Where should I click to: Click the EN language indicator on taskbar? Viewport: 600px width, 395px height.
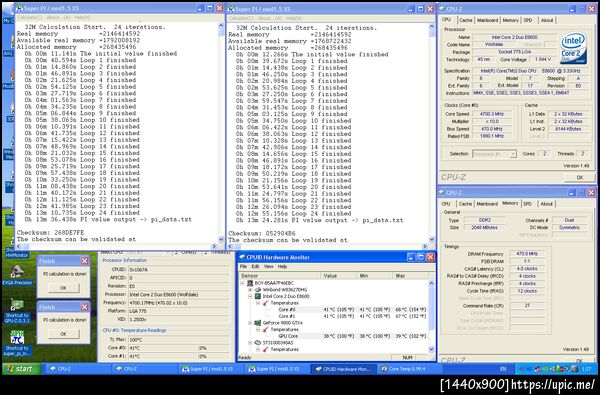tap(503, 369)
